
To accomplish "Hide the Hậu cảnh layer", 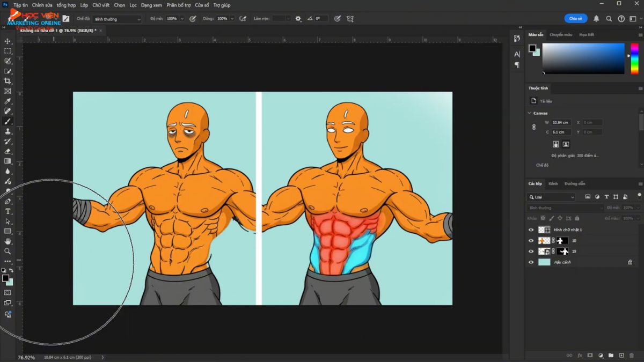I will pyautogui.click(x=531, y=262).
